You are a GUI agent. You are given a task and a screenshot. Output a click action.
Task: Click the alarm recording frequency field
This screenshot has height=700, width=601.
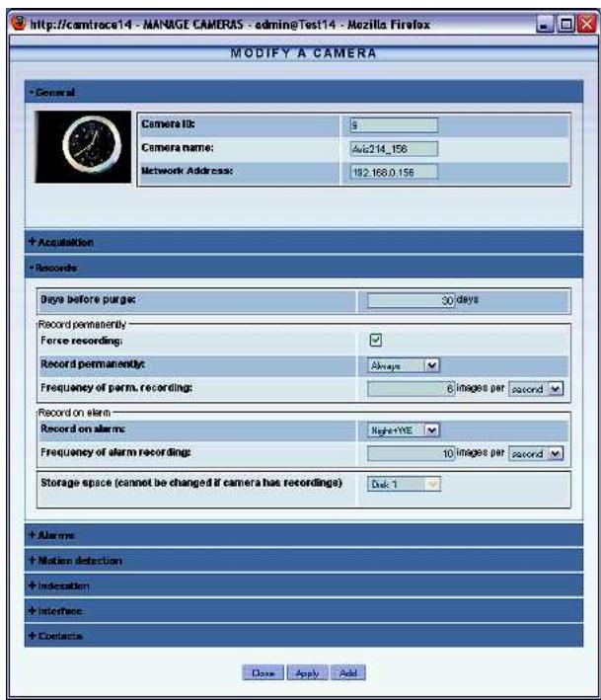pyautogui.click(x=411, y=453)
